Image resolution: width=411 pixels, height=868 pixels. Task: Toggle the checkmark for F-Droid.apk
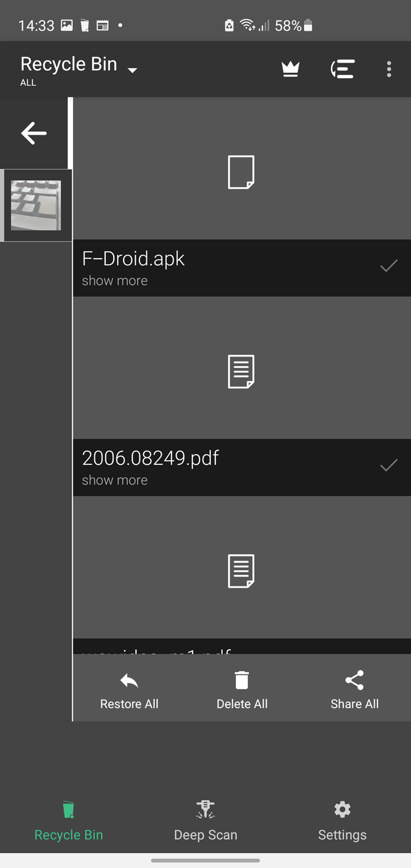point(389,265)
